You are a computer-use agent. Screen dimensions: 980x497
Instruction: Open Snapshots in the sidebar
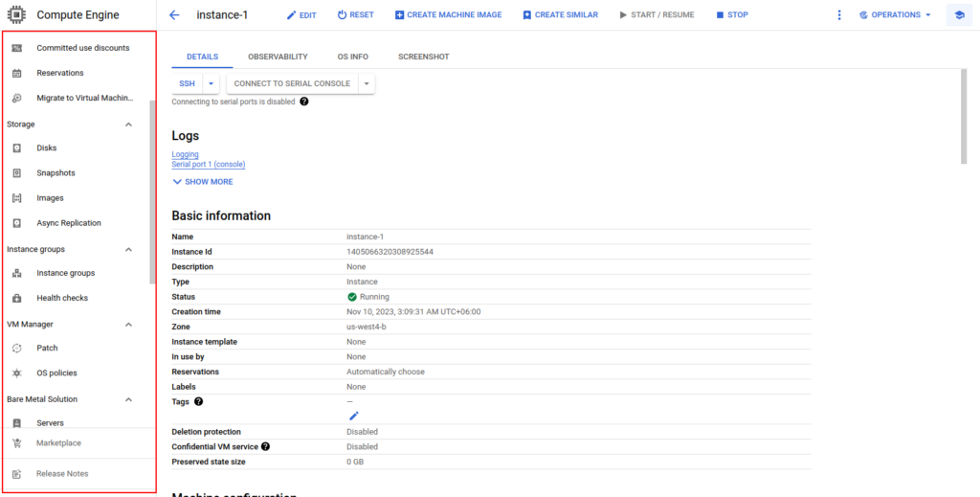pyautogui.click(x=56, y=172)
